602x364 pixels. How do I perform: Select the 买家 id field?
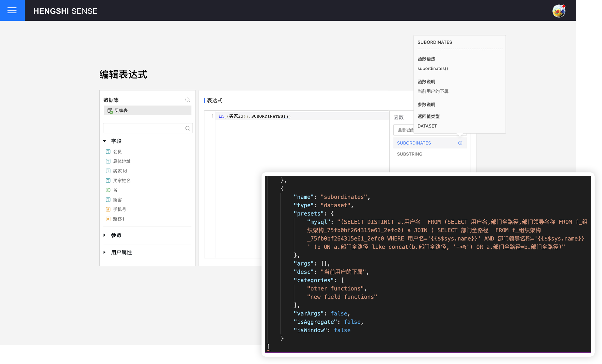120,171
